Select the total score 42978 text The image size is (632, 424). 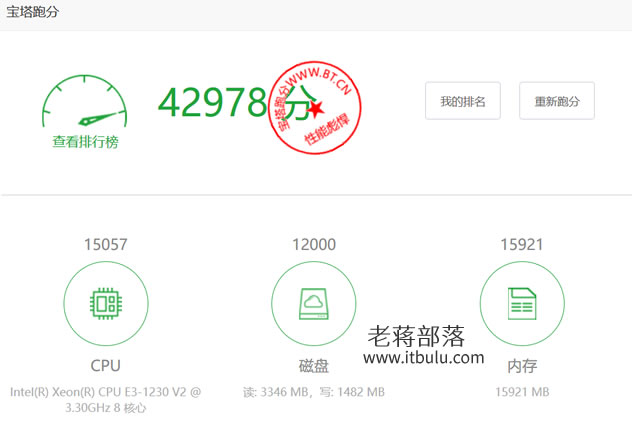[x=212, y=102]
